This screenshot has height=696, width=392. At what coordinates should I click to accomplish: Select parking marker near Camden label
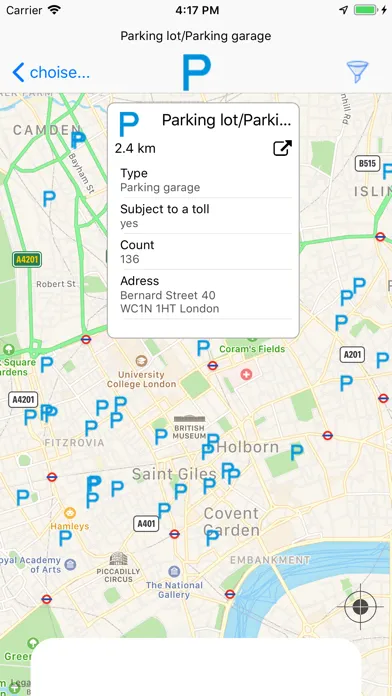78,140
